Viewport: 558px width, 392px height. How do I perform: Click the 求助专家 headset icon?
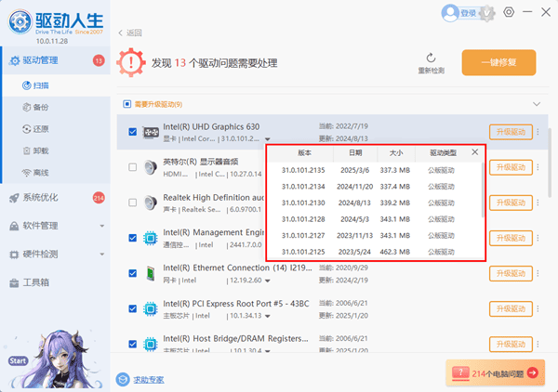tap(122, 379)
